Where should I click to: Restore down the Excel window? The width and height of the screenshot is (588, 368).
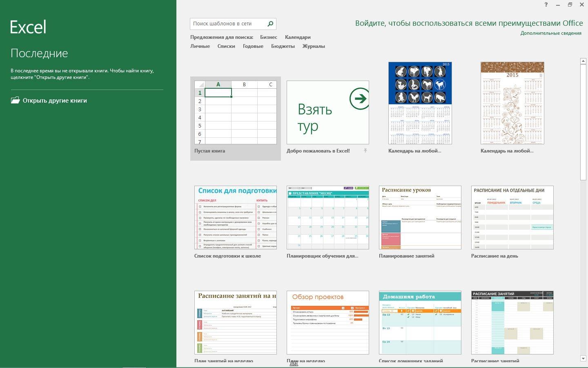click(570, 4)
